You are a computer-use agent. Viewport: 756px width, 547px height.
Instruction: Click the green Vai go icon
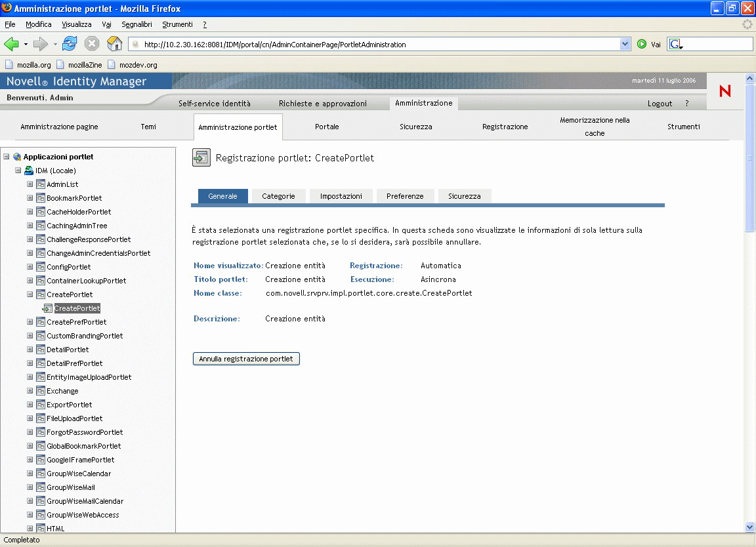pos(642,45)
